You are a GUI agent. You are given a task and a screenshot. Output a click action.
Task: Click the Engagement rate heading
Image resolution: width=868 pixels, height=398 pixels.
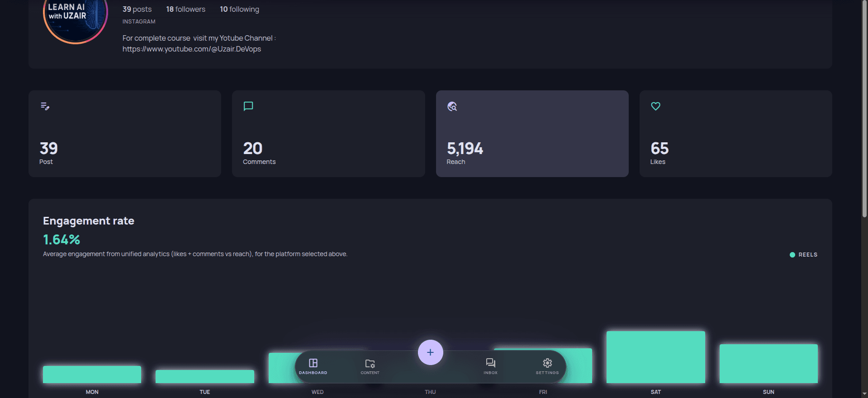click(89, 221)
